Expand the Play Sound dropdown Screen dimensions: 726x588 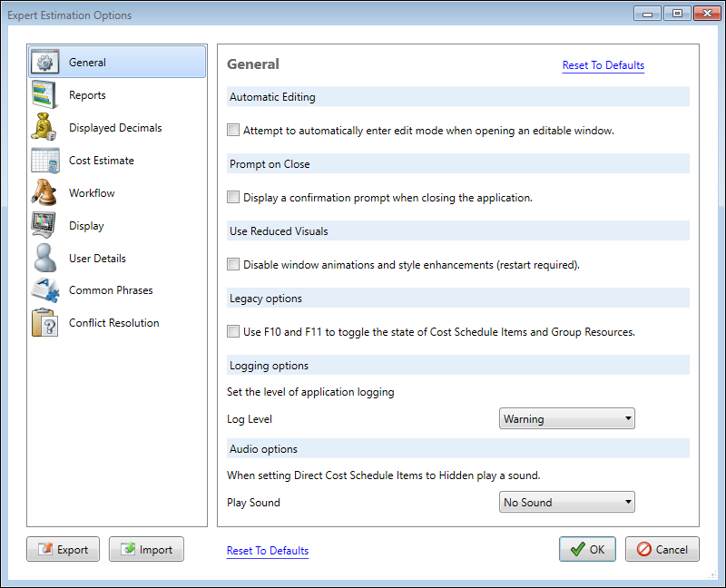tap(566, 503)
